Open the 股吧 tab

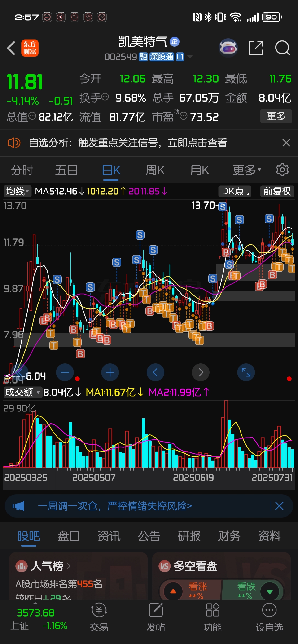pos(29,536)
